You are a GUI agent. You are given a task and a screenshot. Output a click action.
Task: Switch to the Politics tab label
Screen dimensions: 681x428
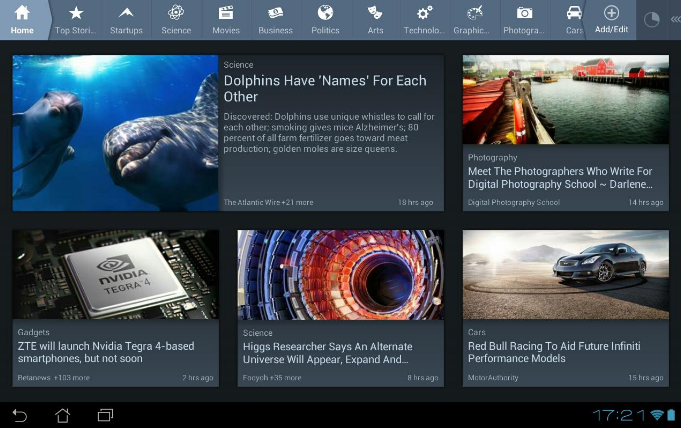pos(325,30)
